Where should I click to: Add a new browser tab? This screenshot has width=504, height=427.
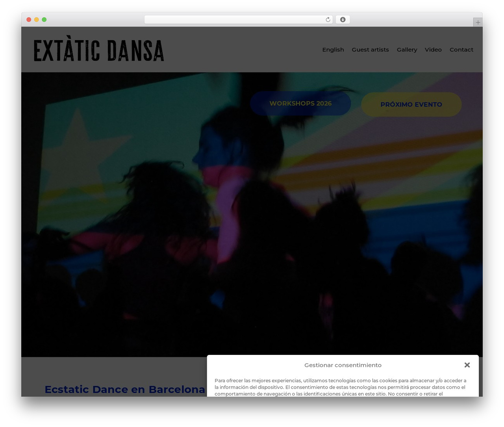click(478, 22)
